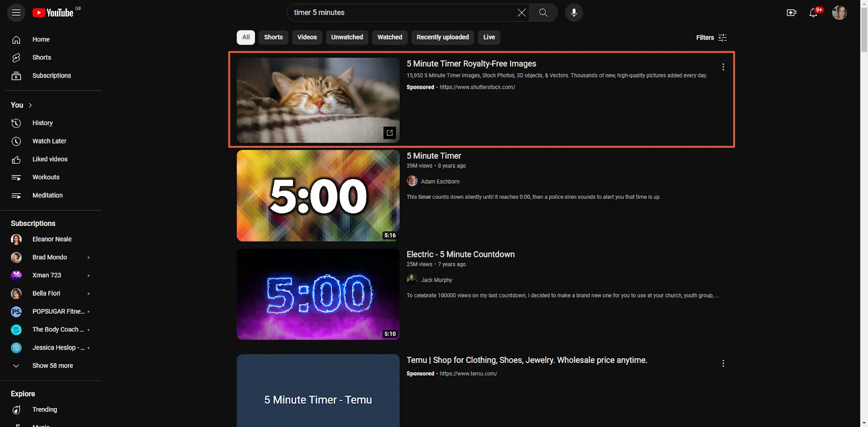Visit shutterstock.com URL
This screenshot has width=868, height=427.
pos(477,87)
